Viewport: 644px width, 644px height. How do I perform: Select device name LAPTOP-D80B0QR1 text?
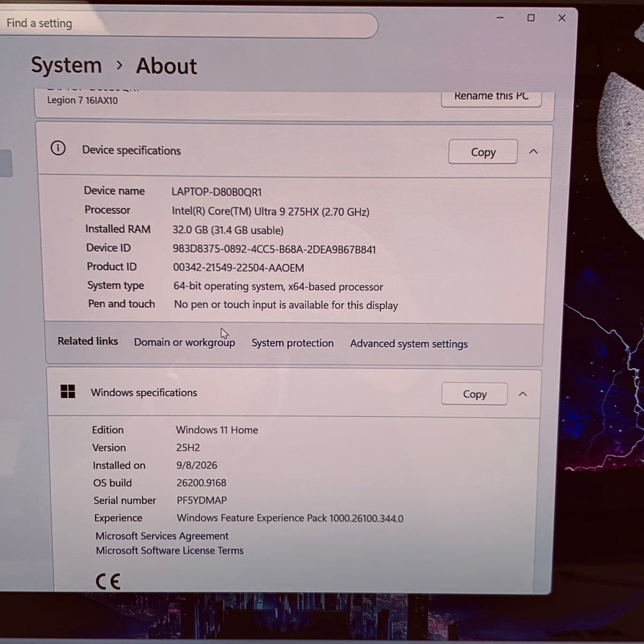point(217,192)
